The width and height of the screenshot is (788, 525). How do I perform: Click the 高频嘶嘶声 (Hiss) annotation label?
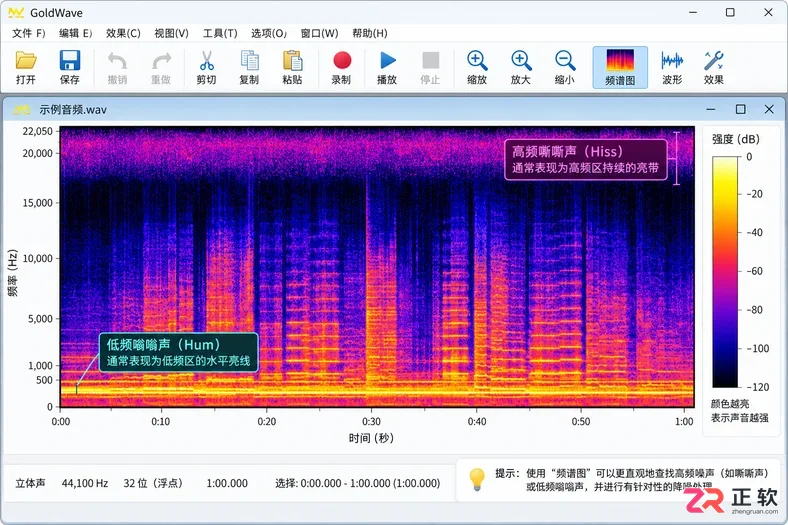(585, 159)
